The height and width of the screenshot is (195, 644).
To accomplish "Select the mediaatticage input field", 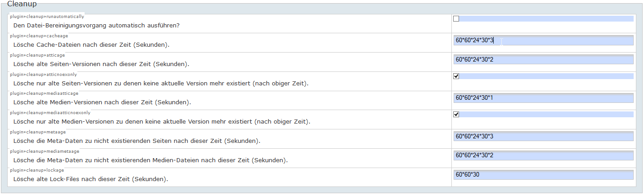I will pyautogui.click(x=543, y=98).
